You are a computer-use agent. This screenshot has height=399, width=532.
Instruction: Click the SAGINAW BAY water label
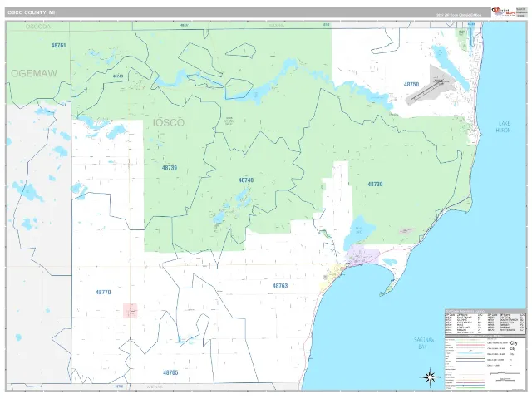(423, 343)
